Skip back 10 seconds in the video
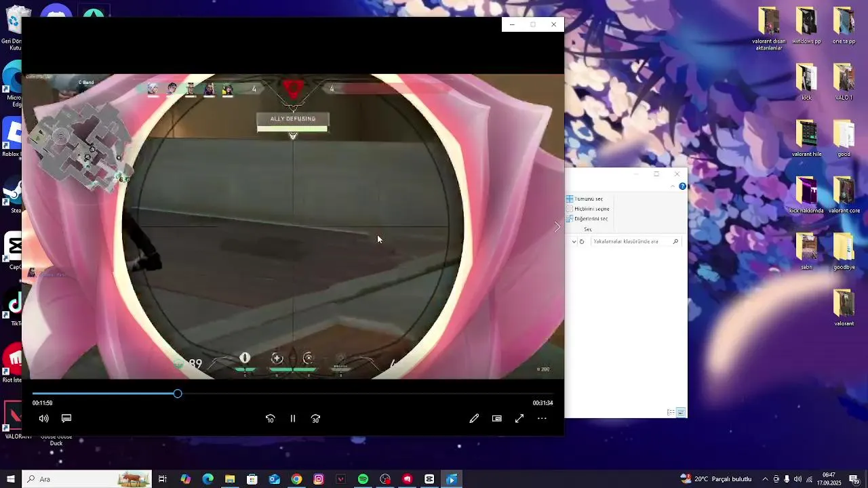Screen dimensions: 868x488 [x=270, y=419]
